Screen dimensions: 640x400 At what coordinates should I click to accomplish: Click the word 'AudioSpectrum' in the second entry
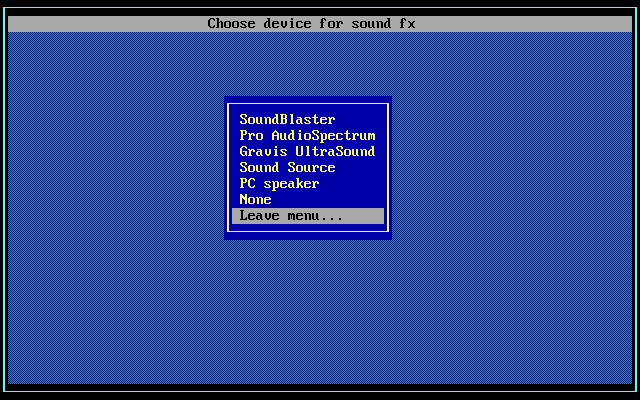point(323,136)
